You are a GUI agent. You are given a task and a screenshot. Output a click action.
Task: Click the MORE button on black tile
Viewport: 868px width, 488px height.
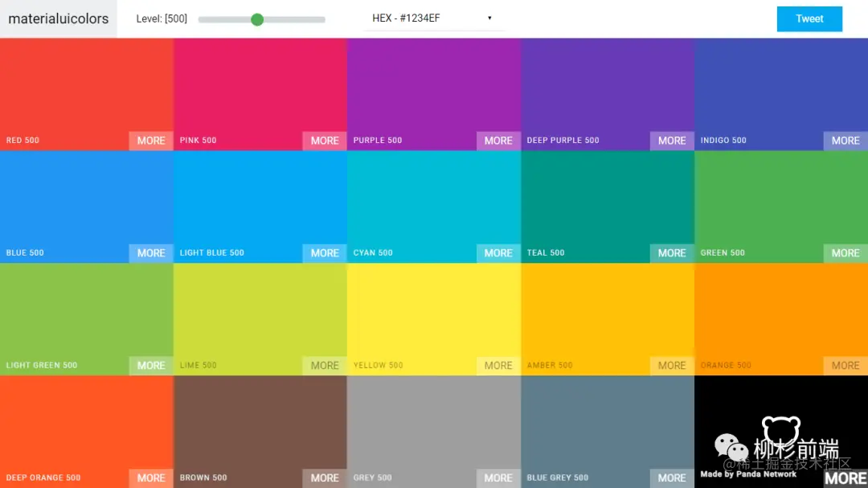pyautogui.click(x=845, y=478)
